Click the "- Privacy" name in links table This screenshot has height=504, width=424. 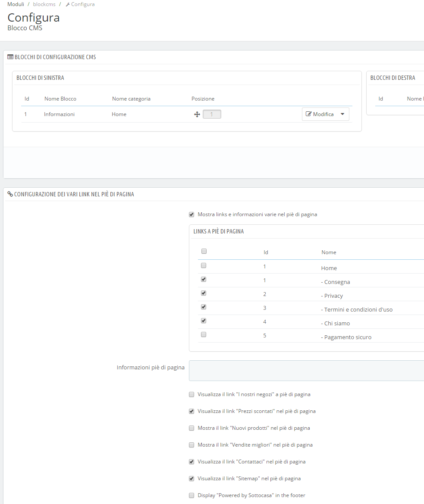[x=332, y=296]
